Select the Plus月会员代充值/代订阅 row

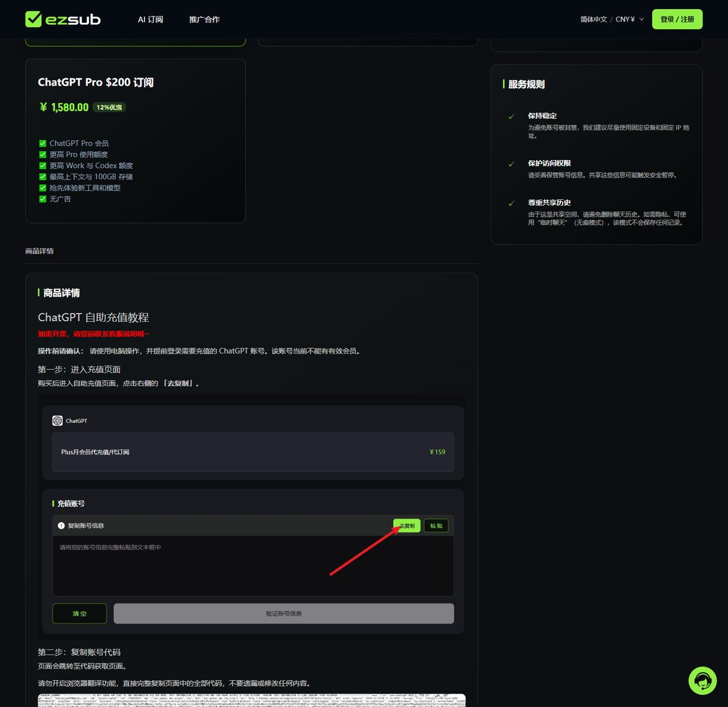pos(253,452)
